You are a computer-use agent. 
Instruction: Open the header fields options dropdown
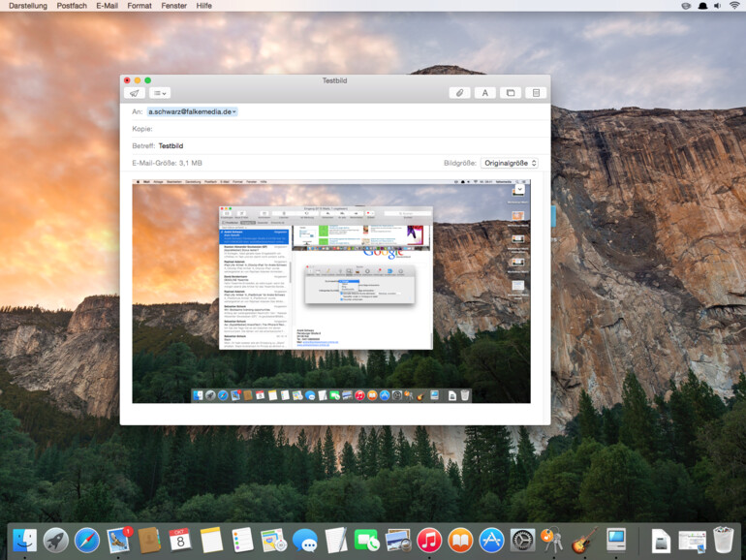[160, 93]
